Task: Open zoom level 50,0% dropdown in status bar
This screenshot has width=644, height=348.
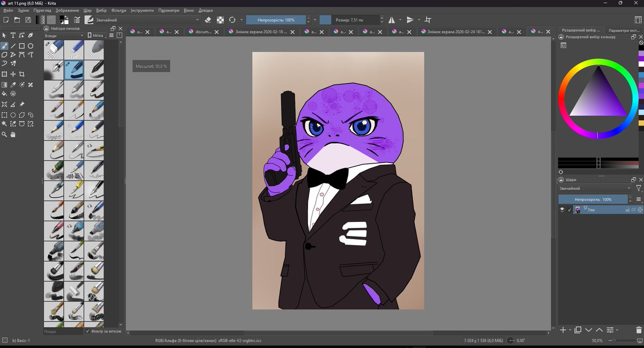Action: (x=597, y=340)
